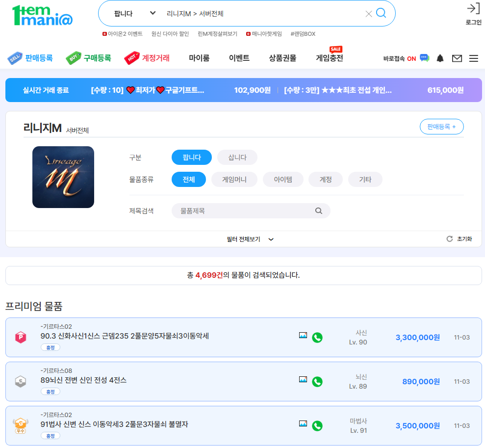Select the 전체 item type filter
The width and height of the screenshot is (485, 448).
click(x=189, y=180)
